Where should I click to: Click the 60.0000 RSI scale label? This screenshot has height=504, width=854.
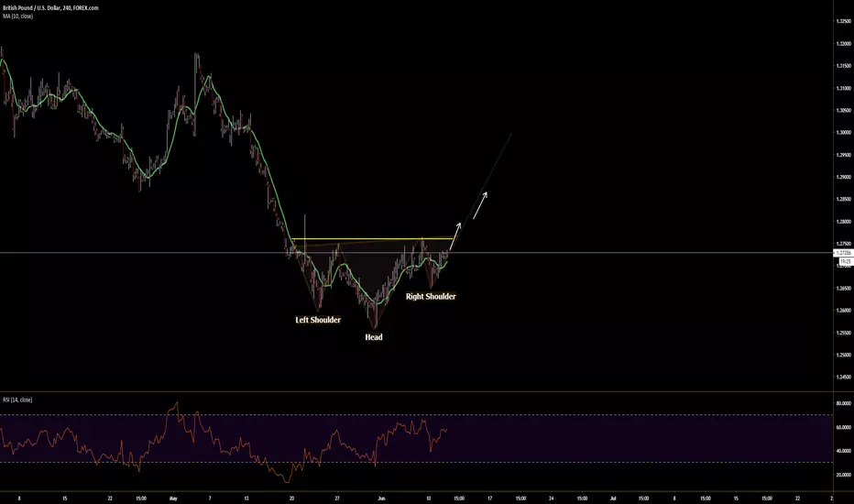(x=844, y=428)
